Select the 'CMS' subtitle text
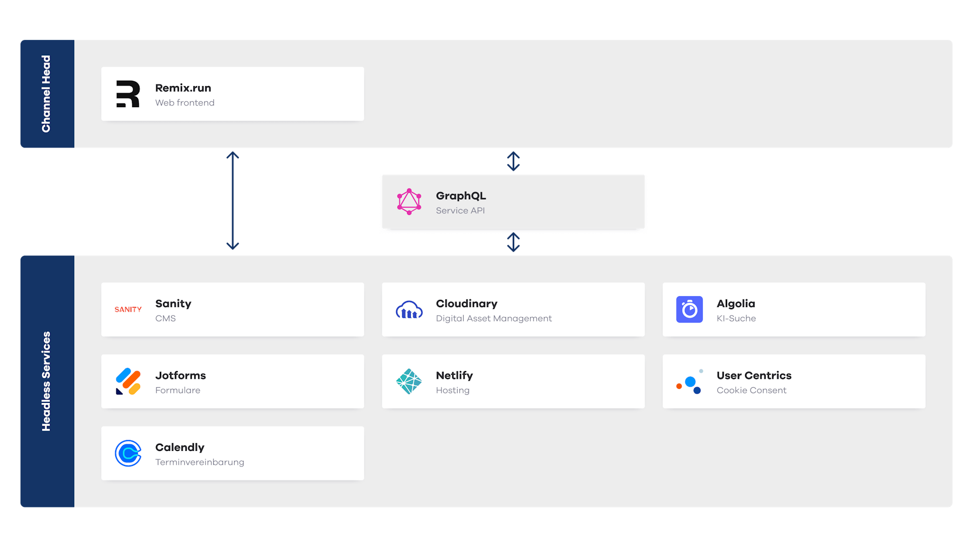The image size is (980, 551). tap(165, 318)
